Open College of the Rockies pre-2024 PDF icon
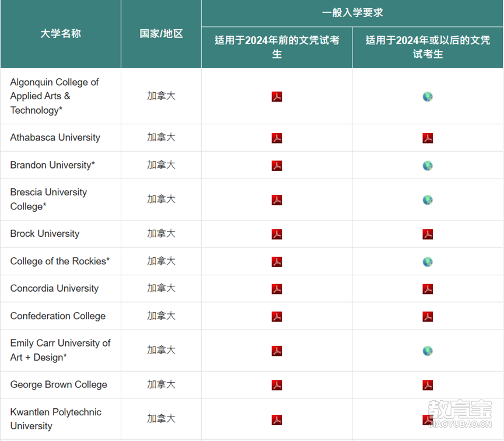The width and height of the screenshot is (504, 441). pos(276,262)
